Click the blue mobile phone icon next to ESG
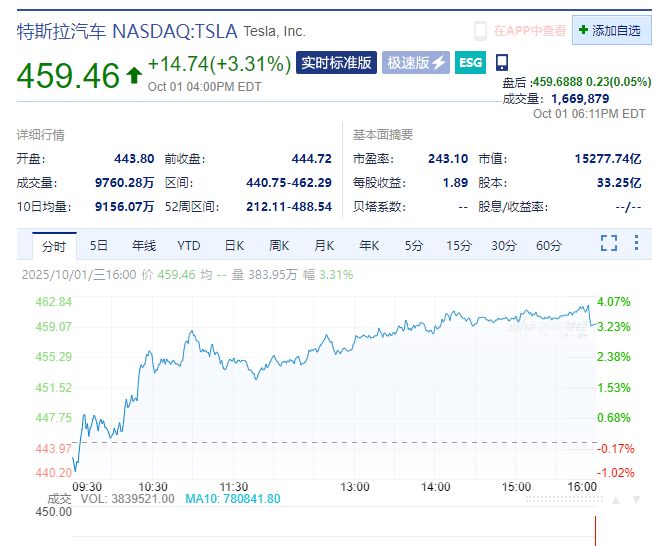Screen dimensions: 653x546 click(x=501, y=63)
